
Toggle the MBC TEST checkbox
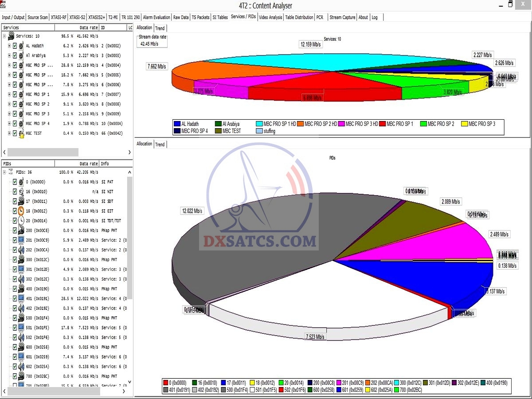(x=15, y=133)
